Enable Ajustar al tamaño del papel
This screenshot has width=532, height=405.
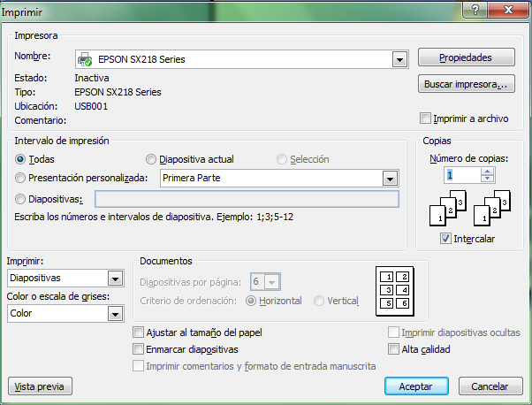(138, 332)
